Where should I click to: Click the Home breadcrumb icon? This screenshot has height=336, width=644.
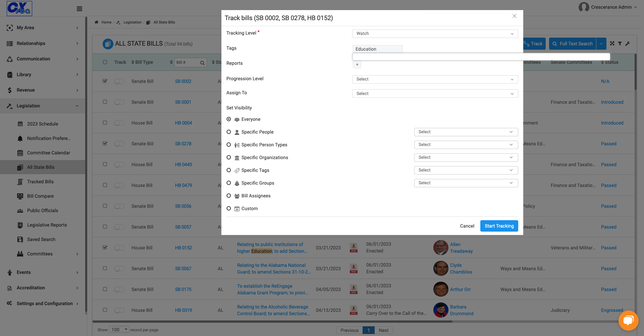[x=97, y=22]
